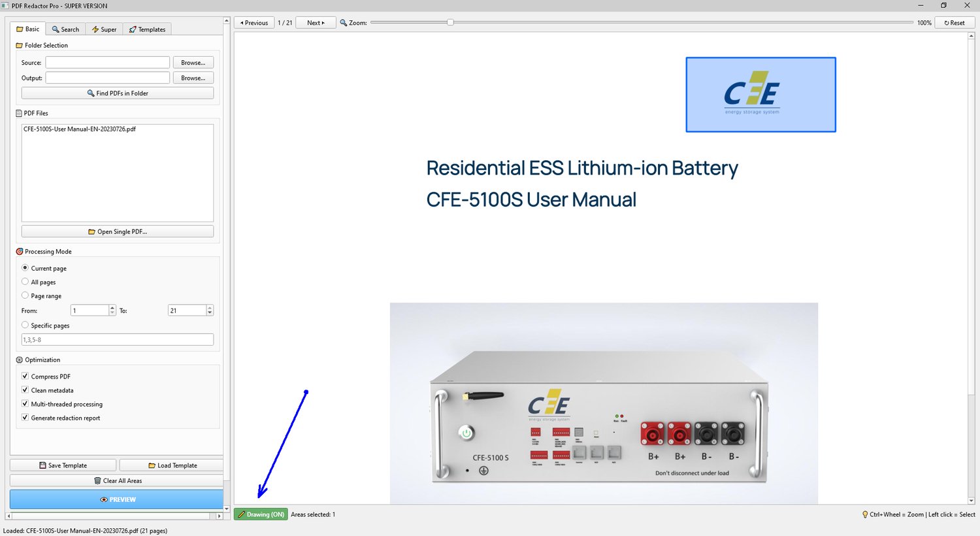
Task: Click the lightbulb hint icon in the status bar
Action: coord(865,514)
